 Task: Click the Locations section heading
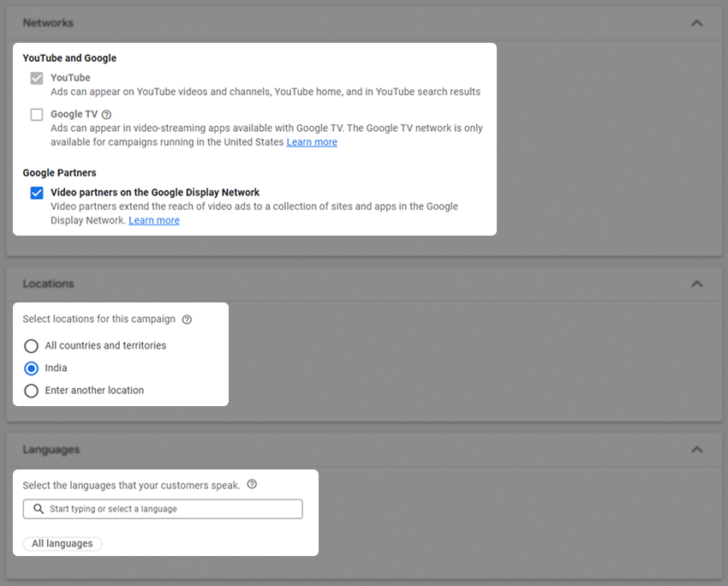point(48,284)
